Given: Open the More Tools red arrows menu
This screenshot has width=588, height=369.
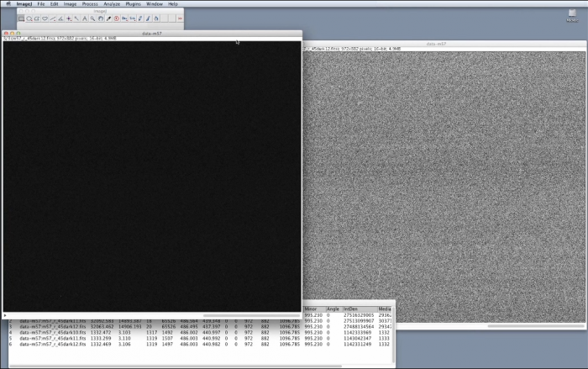Looking at the screenshot, I should coord(180,18).
